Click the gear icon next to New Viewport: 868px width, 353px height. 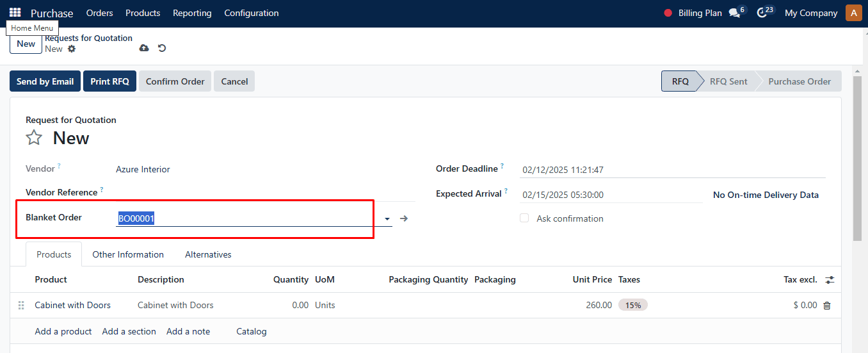click(72, 49)
